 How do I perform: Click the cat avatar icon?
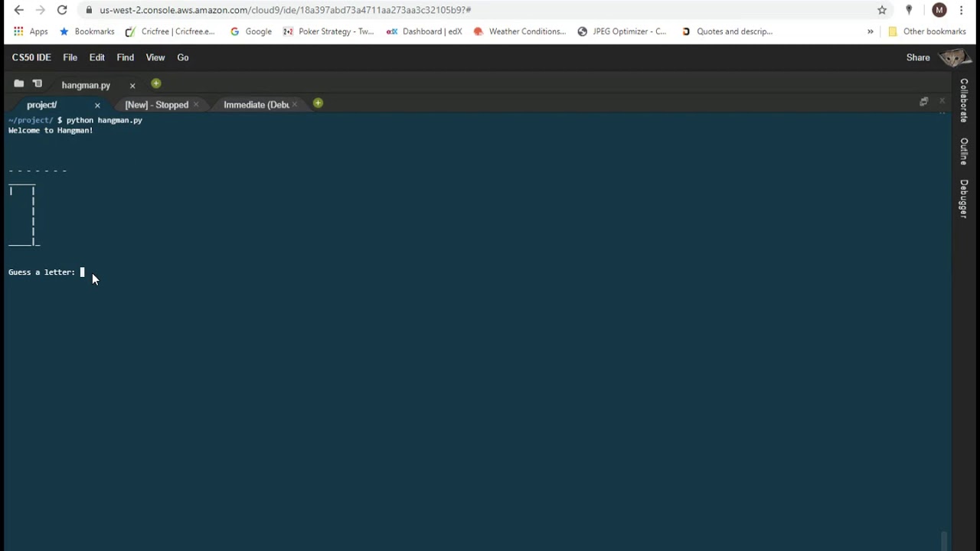(954, 58)
